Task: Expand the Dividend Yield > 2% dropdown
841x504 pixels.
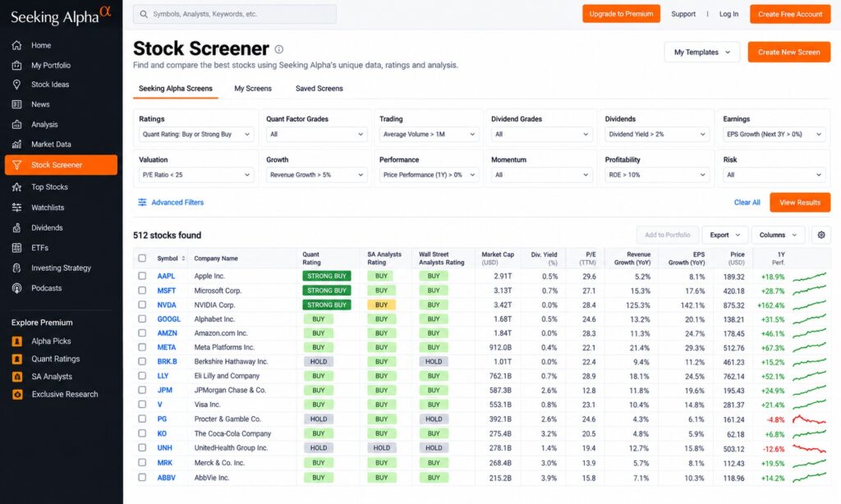Action: (657, 135)
